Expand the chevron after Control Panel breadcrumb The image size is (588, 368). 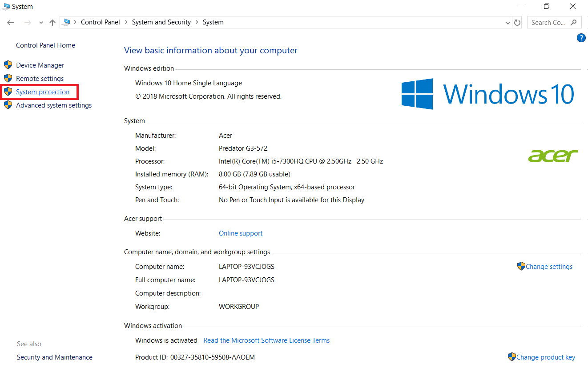tap(126, 22)
